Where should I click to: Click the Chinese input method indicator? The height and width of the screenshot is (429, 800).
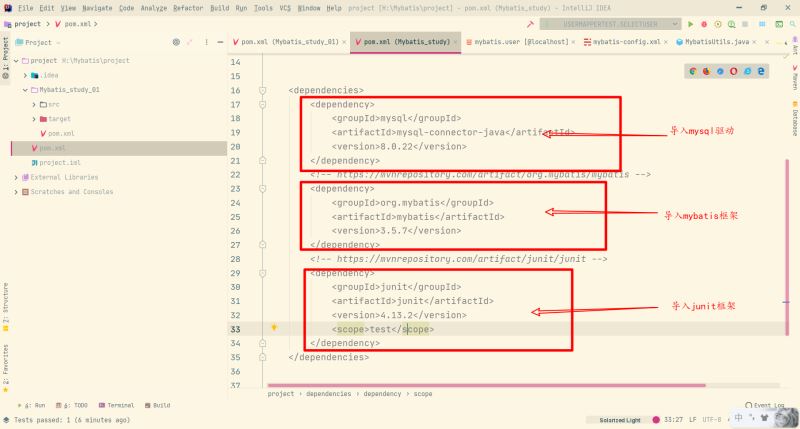tap(738, 418)
